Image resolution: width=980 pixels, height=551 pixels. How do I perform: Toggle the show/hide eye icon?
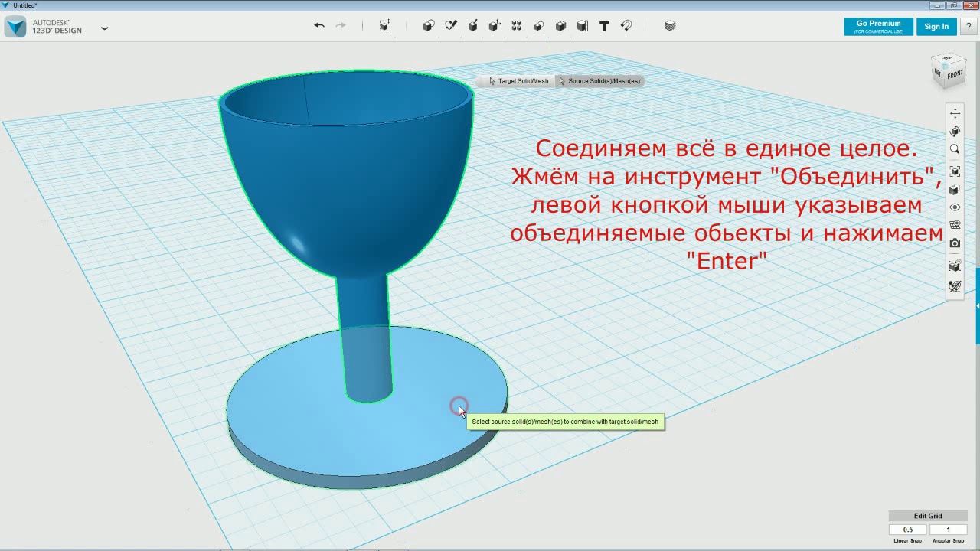955,207
